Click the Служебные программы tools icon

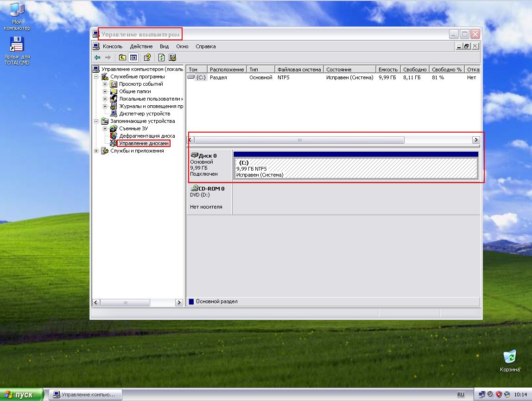[x=105, y=76]
